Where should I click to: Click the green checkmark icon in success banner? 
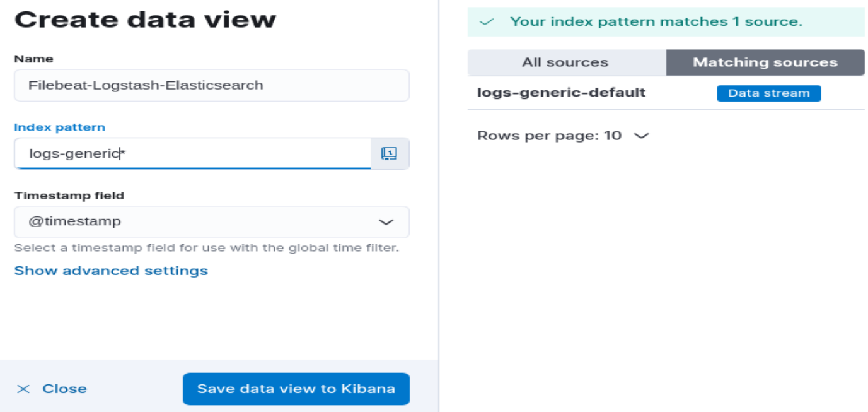pyautogui.click(x=486, y=22)
